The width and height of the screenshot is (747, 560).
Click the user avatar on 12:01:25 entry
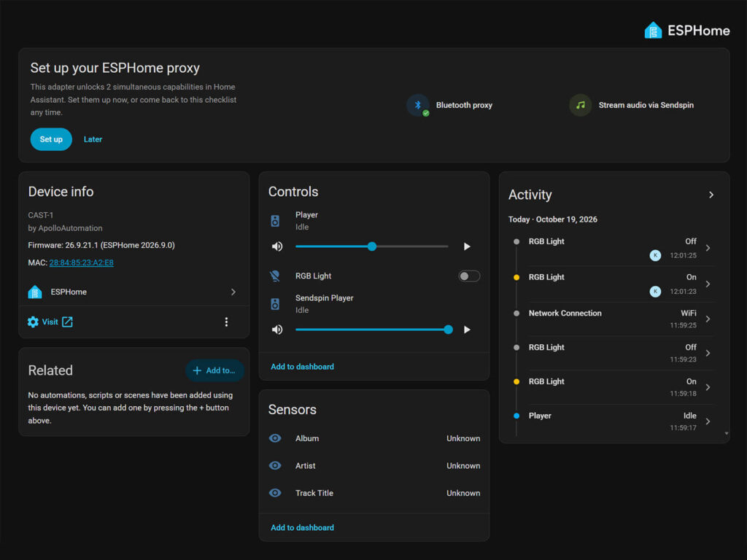coord(655,255)
